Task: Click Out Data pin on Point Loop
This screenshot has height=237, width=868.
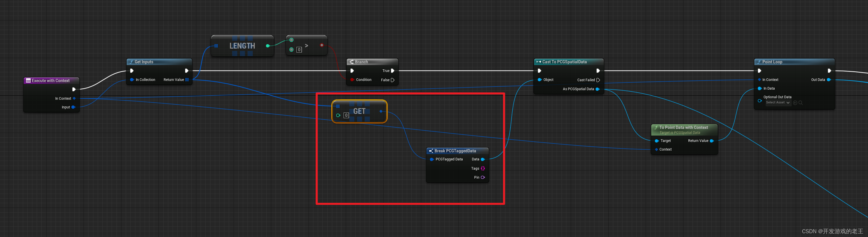Action: tap(829, 80)
